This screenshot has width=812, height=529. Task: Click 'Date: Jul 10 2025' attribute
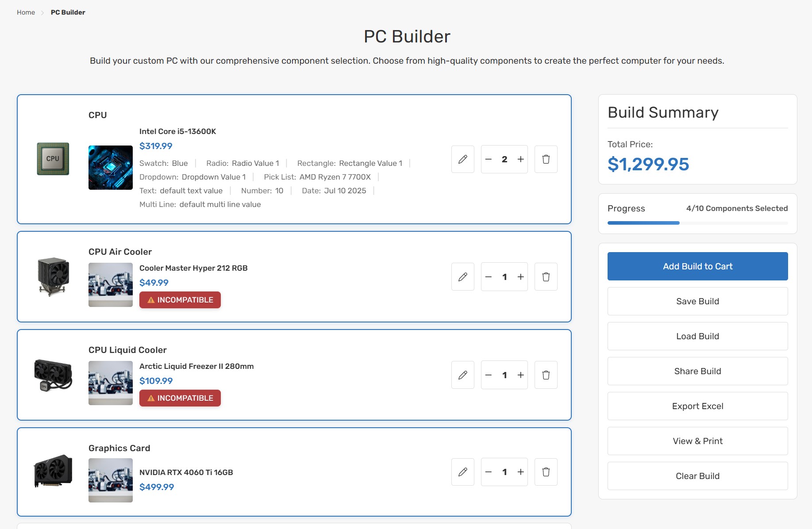pyautogui.click(x=334, y=191)
